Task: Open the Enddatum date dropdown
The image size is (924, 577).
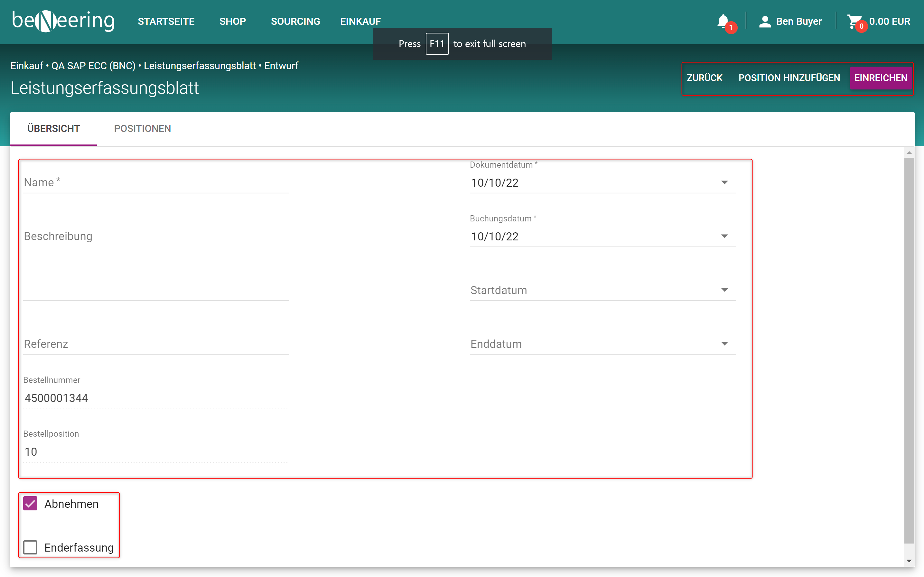Action: click(x=724, y=344)
